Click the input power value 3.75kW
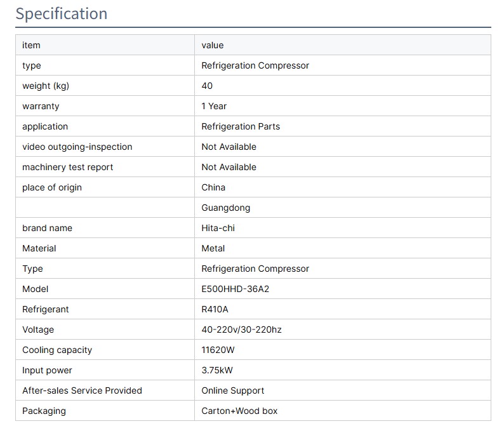 point(217,370)
